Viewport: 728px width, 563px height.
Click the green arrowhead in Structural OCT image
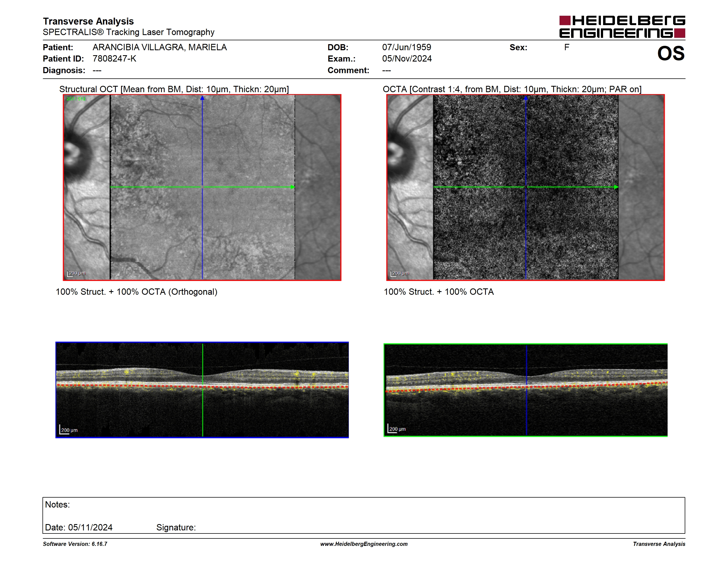(x=293, y=187)
